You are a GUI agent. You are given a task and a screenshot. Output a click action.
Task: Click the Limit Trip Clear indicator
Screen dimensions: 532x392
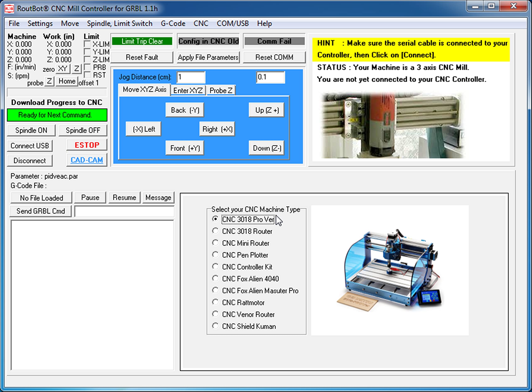(x=142, y=41)
